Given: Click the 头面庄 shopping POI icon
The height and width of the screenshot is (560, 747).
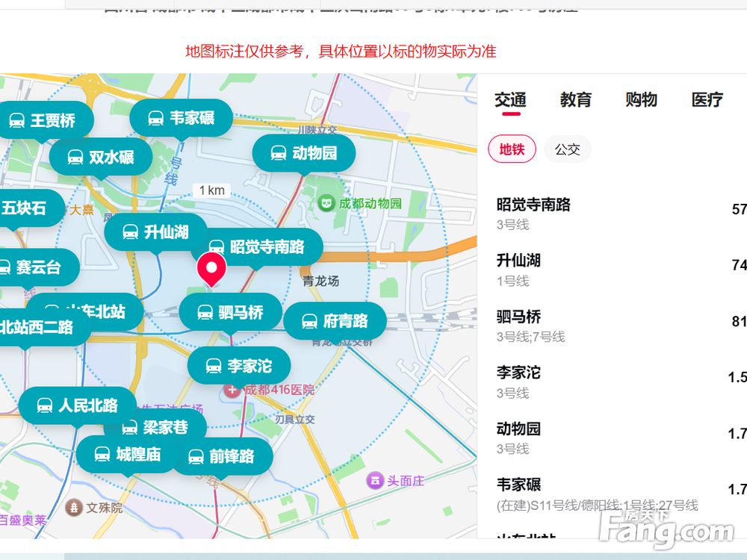Looking at the screenshot, I should pyautogui.click(x=374, y=480).
